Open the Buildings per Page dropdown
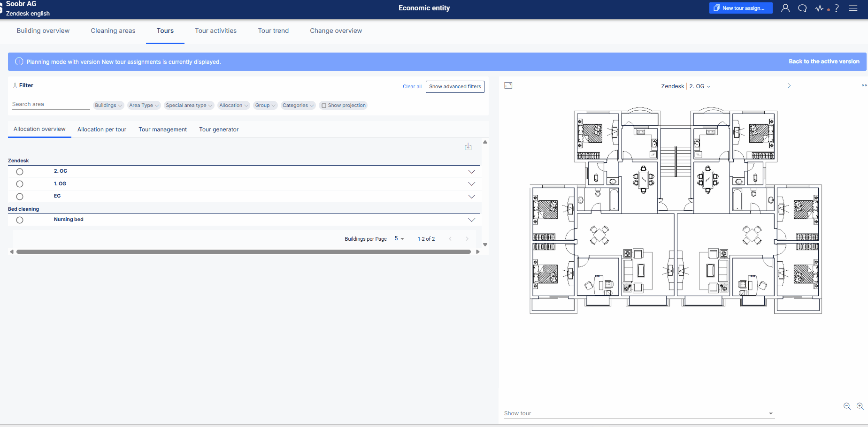 click(399, 239)
